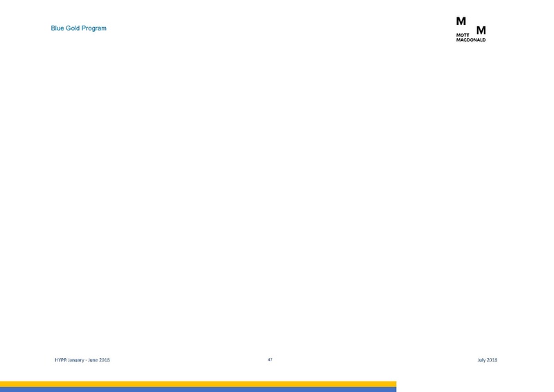Click the word Gold in the header
Screen dimensions: 554x392
pos(73,28)
